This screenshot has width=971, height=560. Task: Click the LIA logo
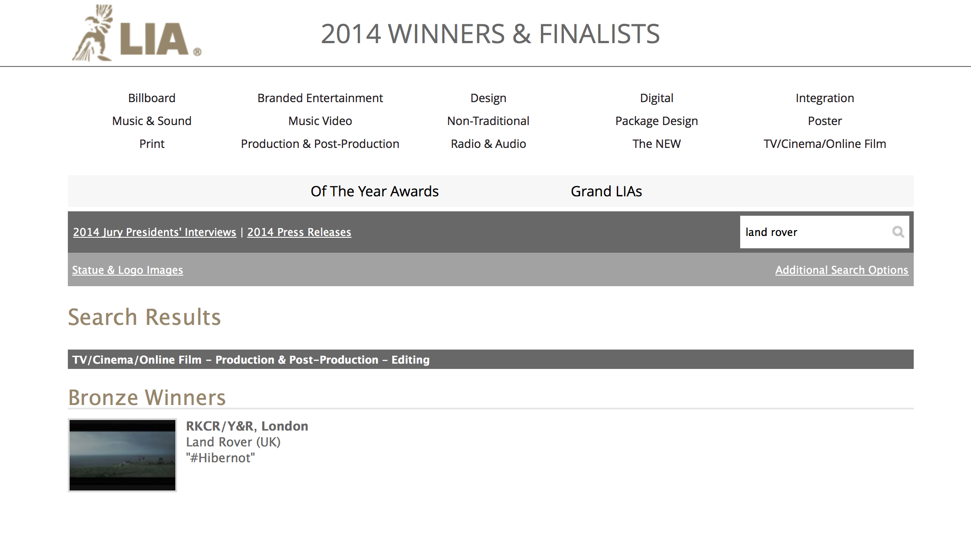[x=137, y=33]
